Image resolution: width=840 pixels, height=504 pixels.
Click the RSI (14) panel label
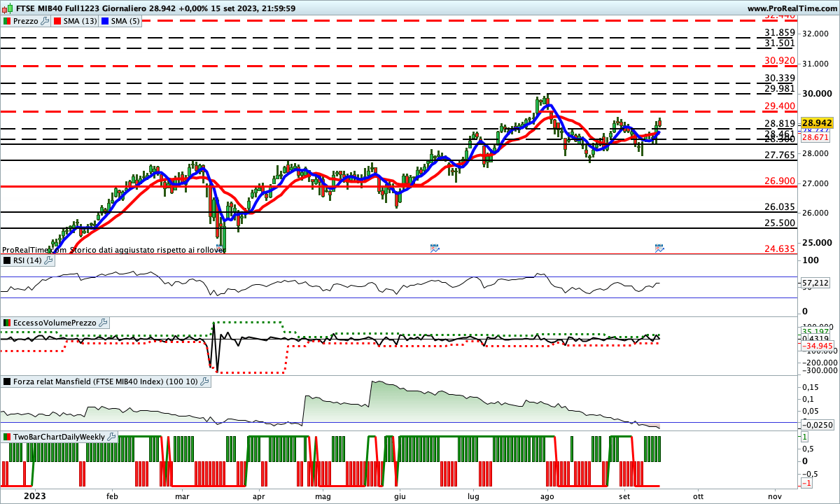point(27,260)
